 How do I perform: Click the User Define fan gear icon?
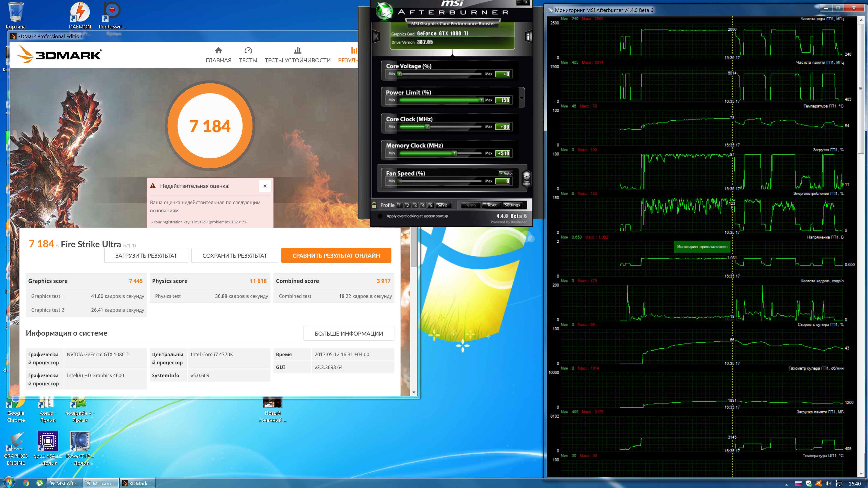tap(526, 178)
